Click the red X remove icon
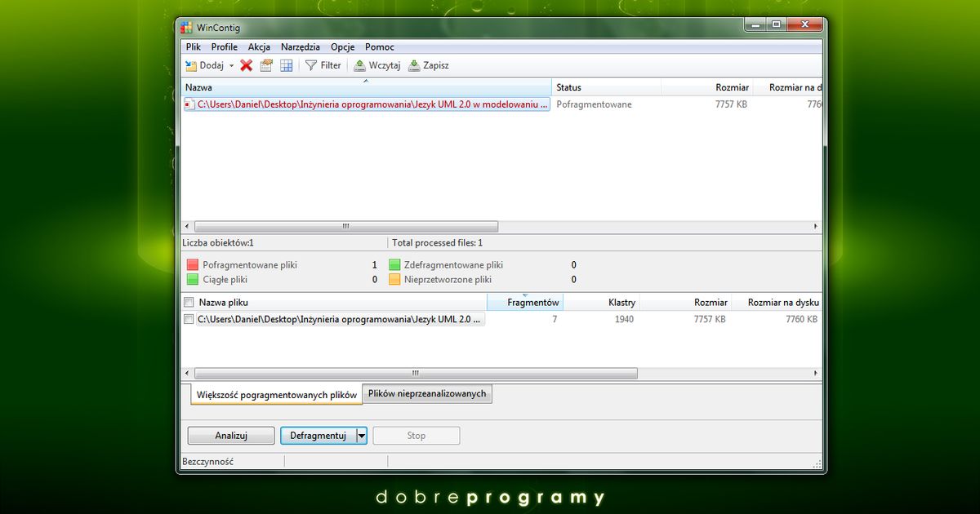Viewport: 980px width, 514px height. [x=246, y=65]
